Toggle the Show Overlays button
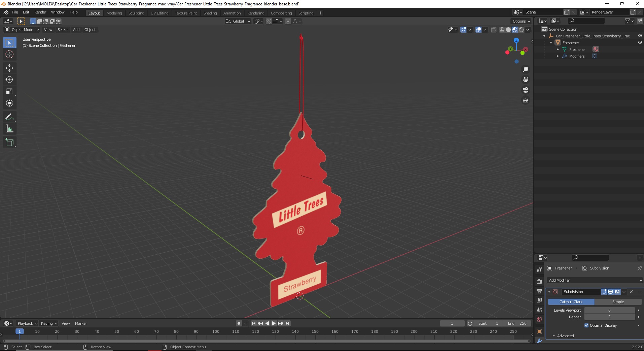The width and height of the screenshot is (644, 351). (x=478, y=30)
